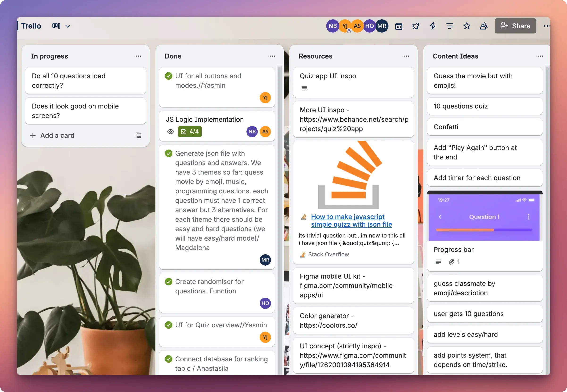Open list actions for In progress

pyautogui.click(x=138, y=56)
